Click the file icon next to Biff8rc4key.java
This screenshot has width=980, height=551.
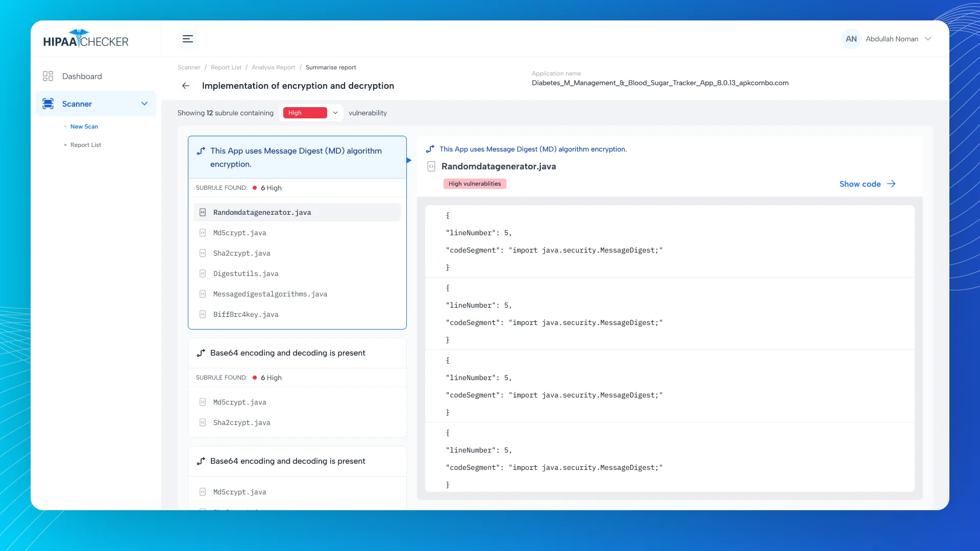tap(203, 314)
